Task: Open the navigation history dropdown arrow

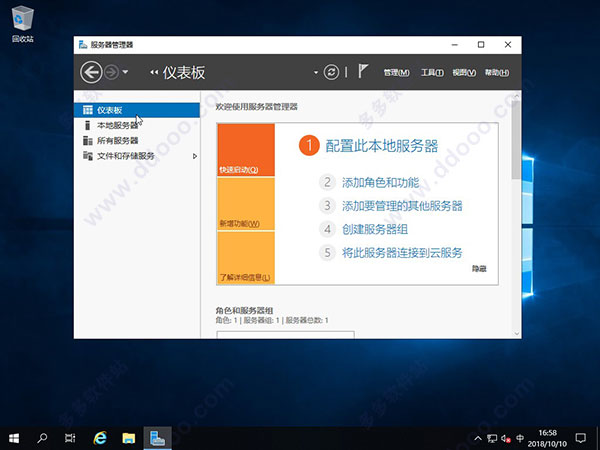Action: [x=125, y=72]
